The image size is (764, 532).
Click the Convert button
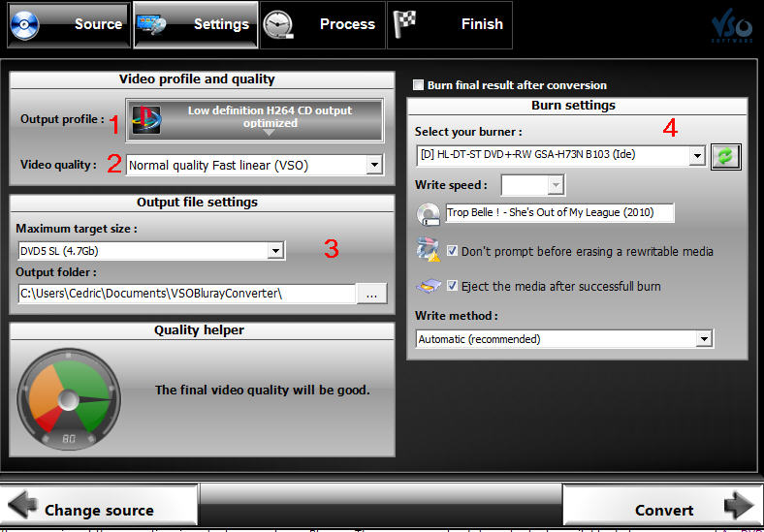click(663, 506)
